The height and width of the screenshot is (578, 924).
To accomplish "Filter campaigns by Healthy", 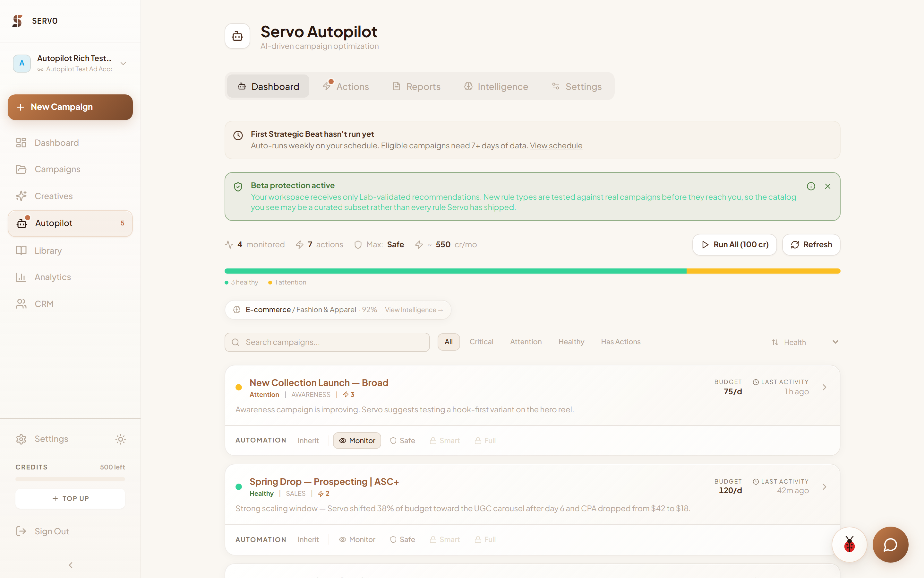I will (x=571, y=342).
